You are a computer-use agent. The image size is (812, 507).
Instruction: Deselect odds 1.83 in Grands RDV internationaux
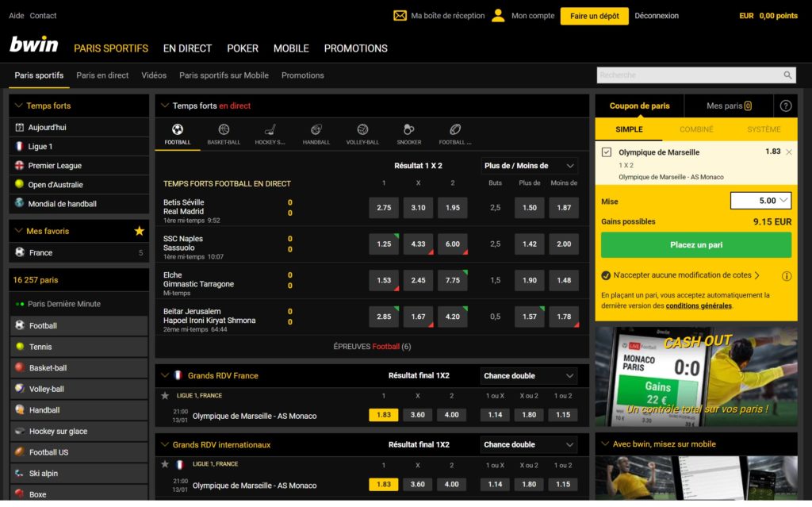tap(384, 484)
